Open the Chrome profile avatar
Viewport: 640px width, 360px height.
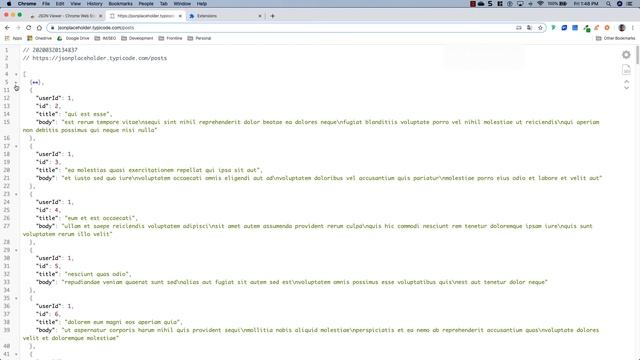pyautogui.click(x=622, y=28)
